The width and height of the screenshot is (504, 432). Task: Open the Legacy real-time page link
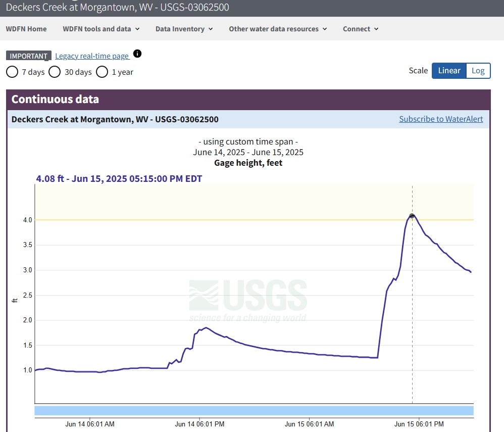(92, 56)
